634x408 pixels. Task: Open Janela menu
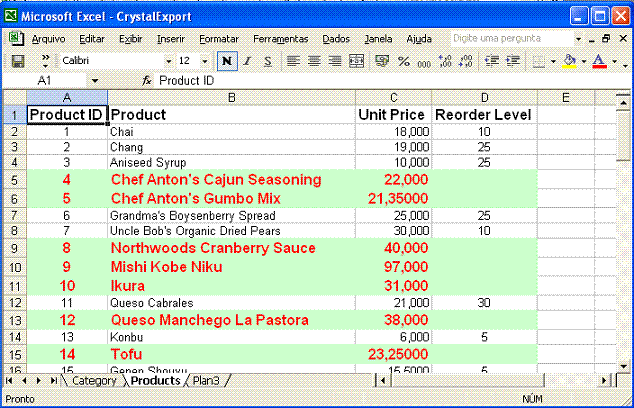[378, 39]
